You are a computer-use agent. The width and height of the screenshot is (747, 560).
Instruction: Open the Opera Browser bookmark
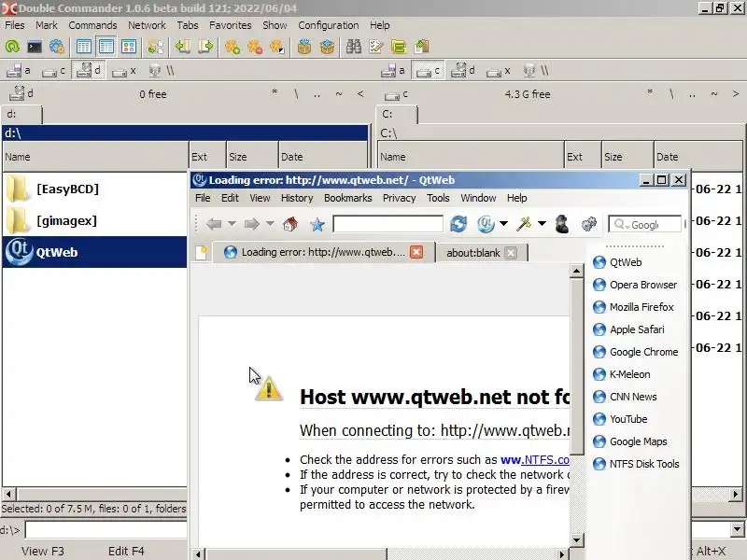[635, 285]
